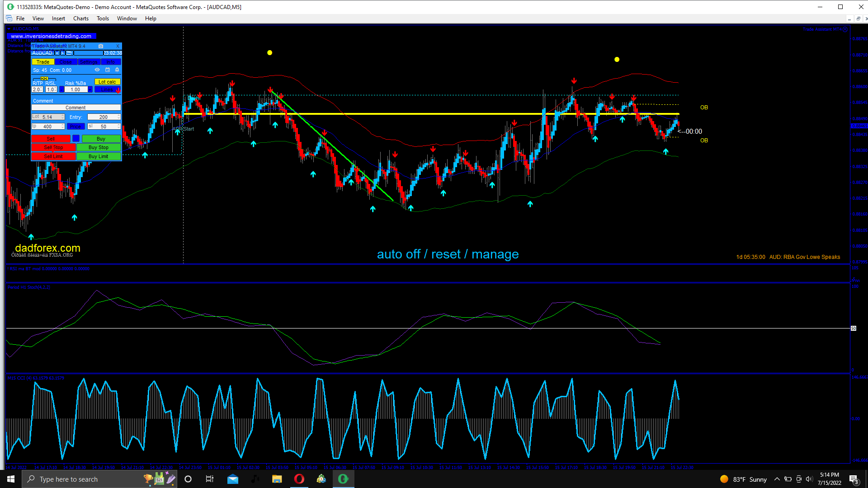Click the blue square between Sell and Buy
This screenshot has width=868, height=488.
click(x=76, y=139)
